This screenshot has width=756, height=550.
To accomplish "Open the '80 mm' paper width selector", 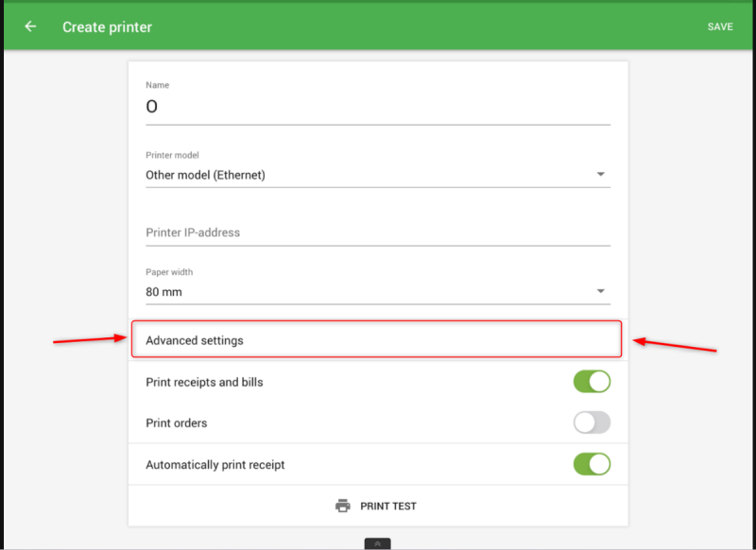I will [x=369, y=292].
